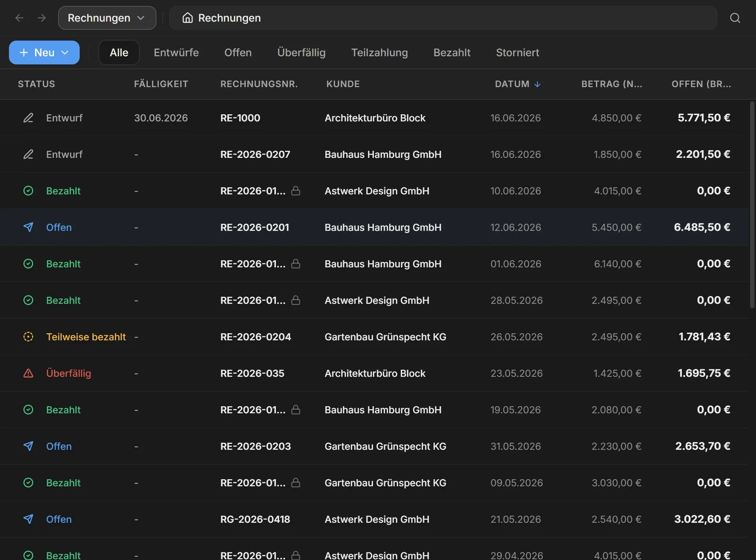
Task: Sort by the Offen (Br...) column header
Action: pyautogui.click(x=701, y=84)
